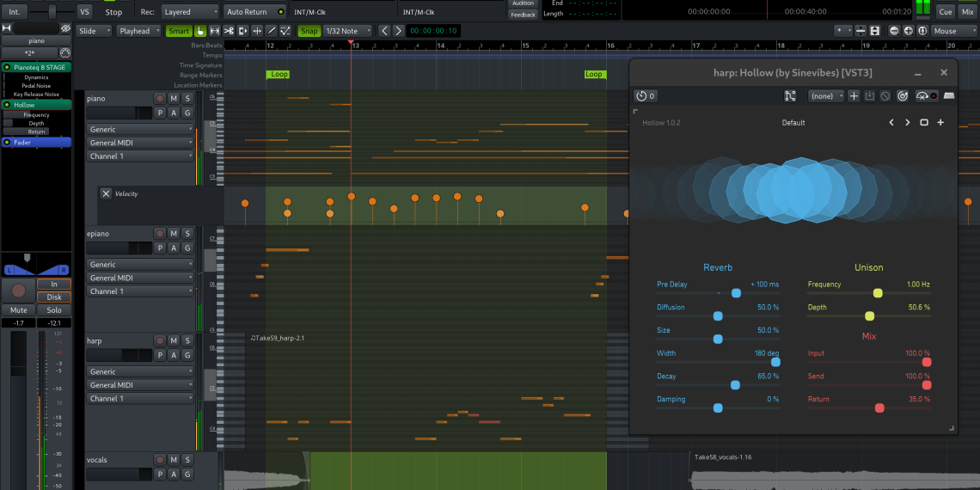Screen dimensions: 980x490
Task: Mute the piano track
Action: pos(174,99)
